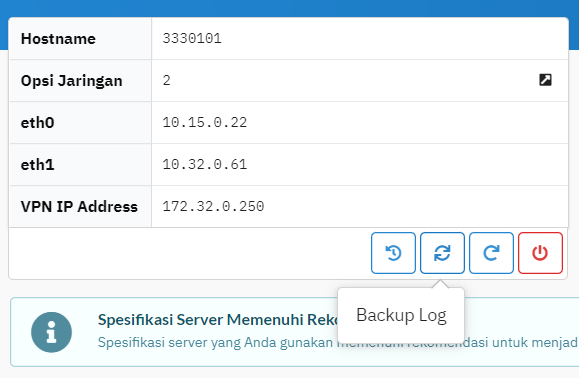Click the eth0 row label
The height and width of the screenshot is (378, 579).
[x=38, y=123]
